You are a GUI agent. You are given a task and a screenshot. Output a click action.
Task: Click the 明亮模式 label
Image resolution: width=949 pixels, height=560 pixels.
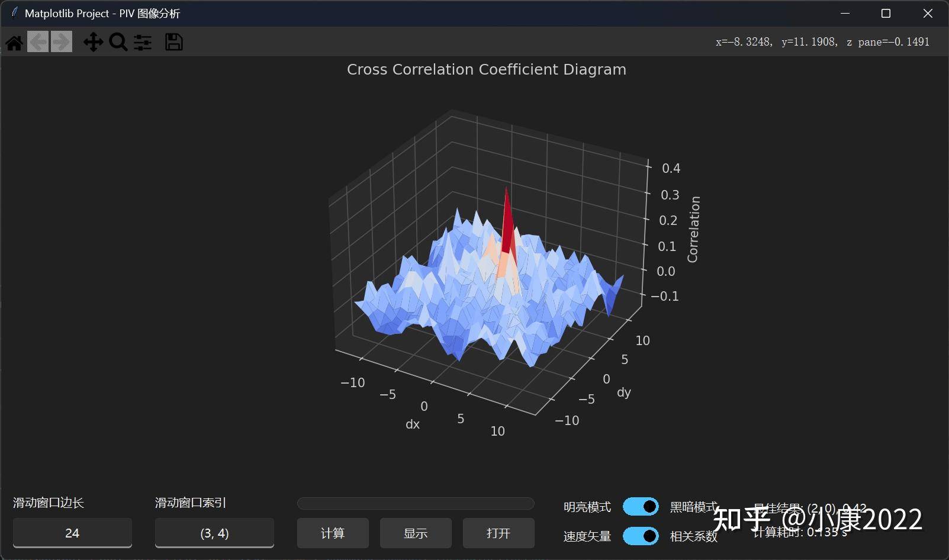coord(587,507)
